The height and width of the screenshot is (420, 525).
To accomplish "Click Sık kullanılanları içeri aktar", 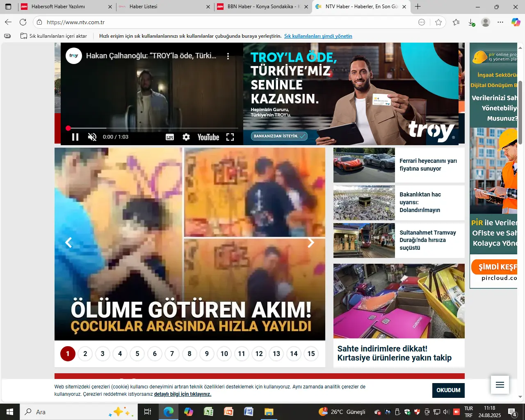I will coord(54,36).
